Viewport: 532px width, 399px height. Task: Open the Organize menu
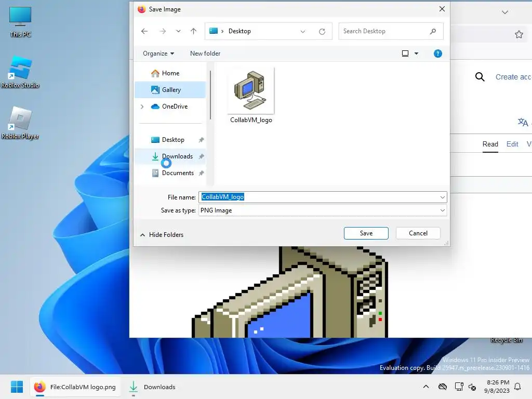158,54
